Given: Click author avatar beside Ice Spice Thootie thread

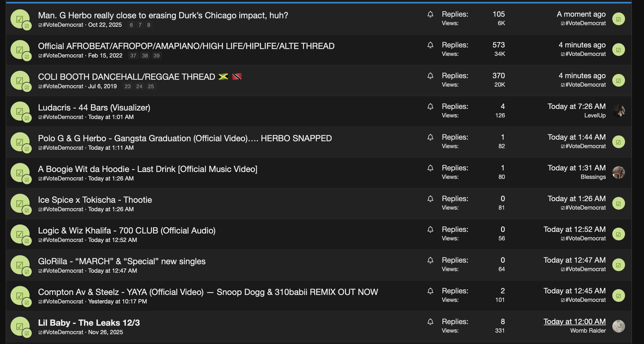Looking at the screenshot, I should click(20, 203).
